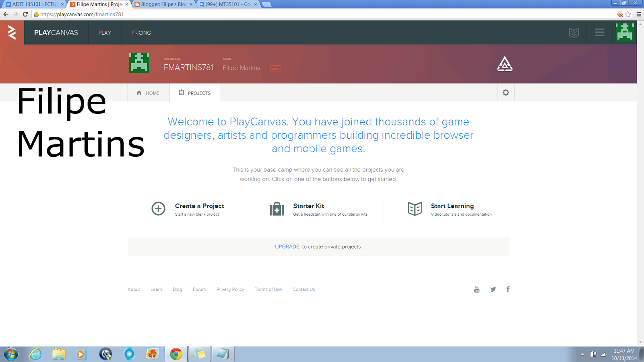Viewport: 644px width, 362px height.
Task: Launch Internet Explorer from the taskbar
Action: pos(35,354)
